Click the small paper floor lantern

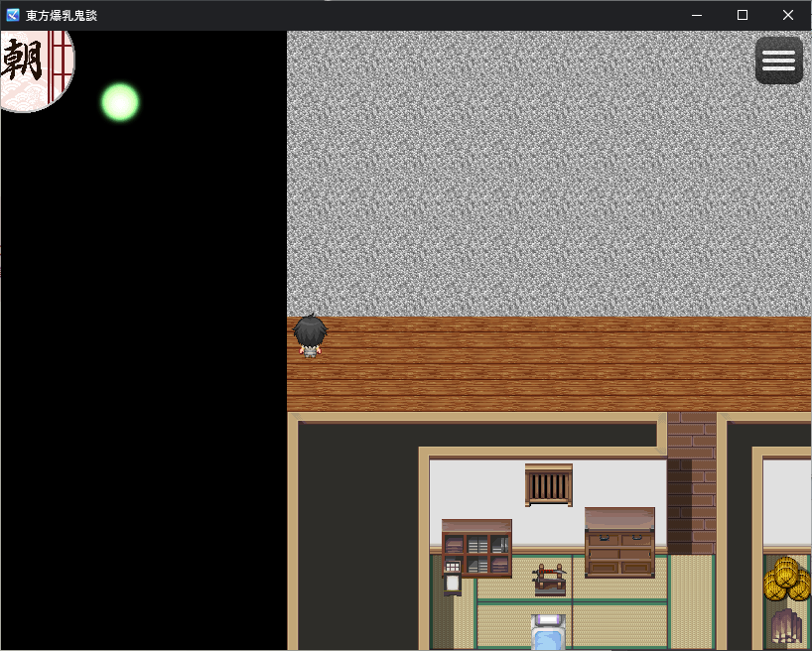point(452,578)
